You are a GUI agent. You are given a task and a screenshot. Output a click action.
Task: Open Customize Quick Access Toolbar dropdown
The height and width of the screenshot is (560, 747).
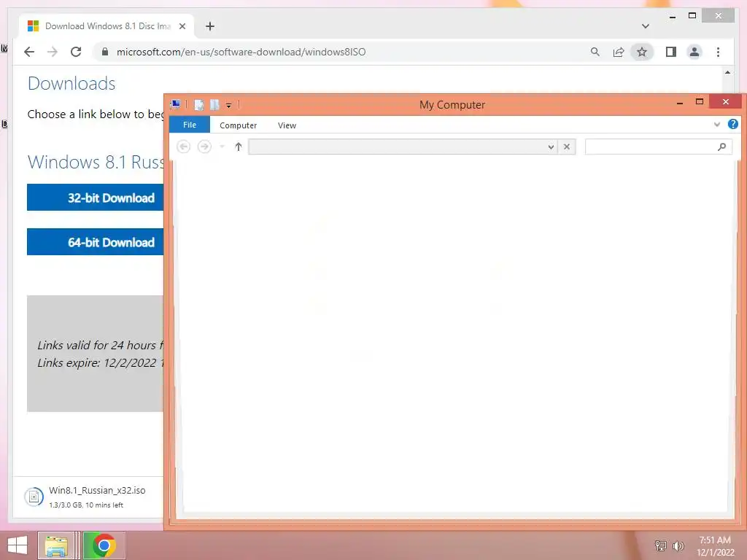[x=228, y=105]
